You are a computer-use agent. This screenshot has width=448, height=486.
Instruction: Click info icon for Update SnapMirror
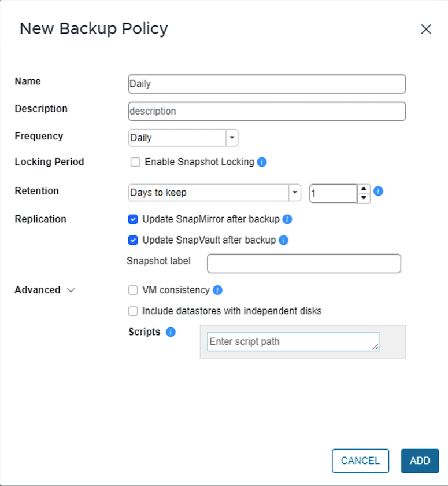coord(287,219)
